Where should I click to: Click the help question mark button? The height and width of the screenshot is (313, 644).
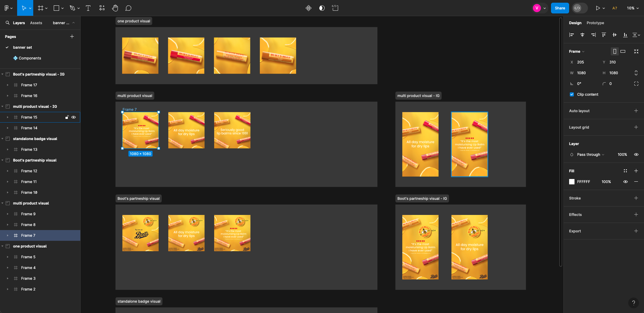(633, 303)
